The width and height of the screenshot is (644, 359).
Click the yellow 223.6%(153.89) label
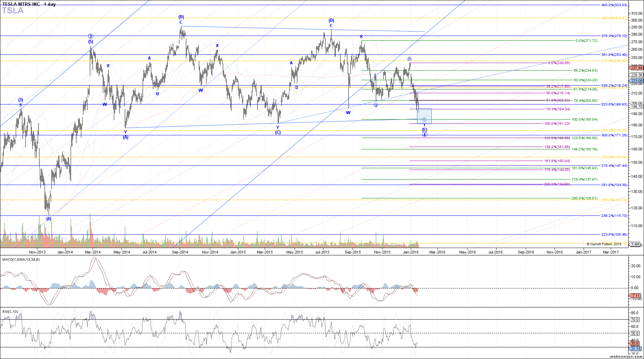click(x=615, y=157)
